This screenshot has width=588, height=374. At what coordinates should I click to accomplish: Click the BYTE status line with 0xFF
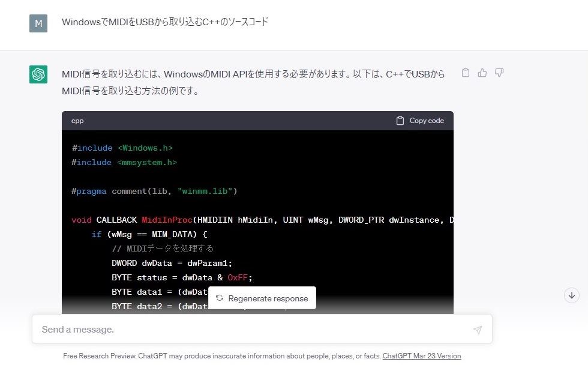[x=182, y=277]
